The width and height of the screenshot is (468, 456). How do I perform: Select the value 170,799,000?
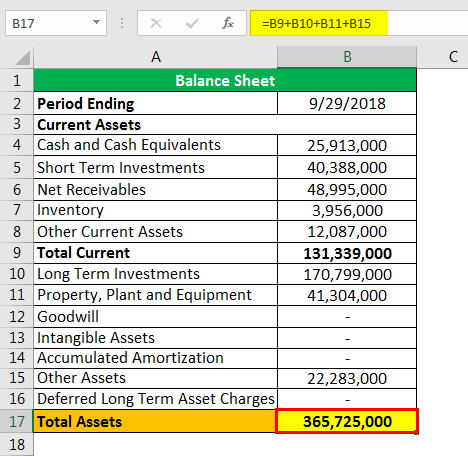(x=347, y=274)
